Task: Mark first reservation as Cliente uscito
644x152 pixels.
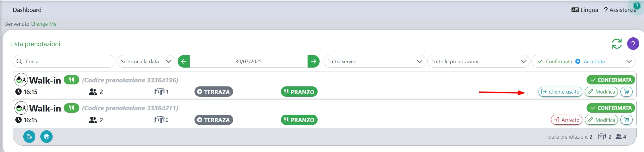Action: tap(560, 92)
